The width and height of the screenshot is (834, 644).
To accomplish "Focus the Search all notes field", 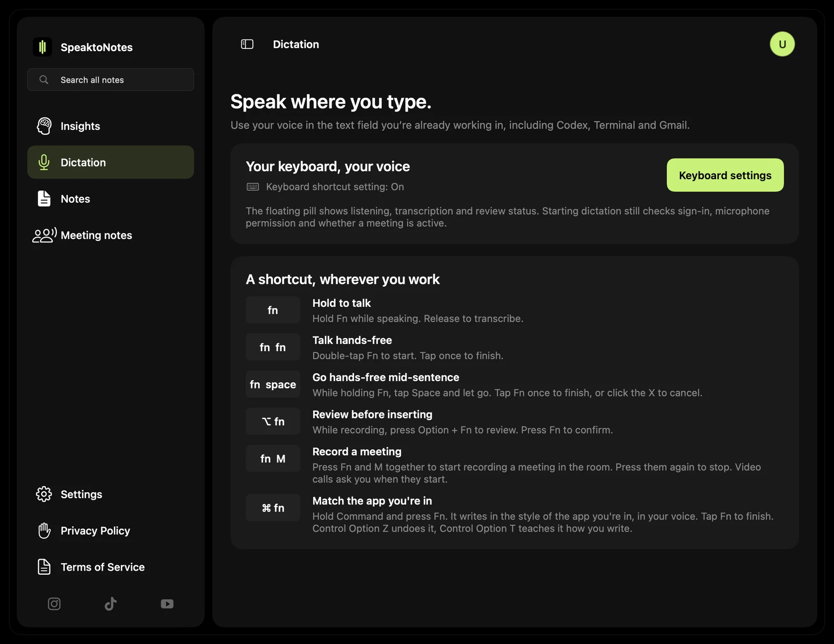I will [x=111, y=80].
